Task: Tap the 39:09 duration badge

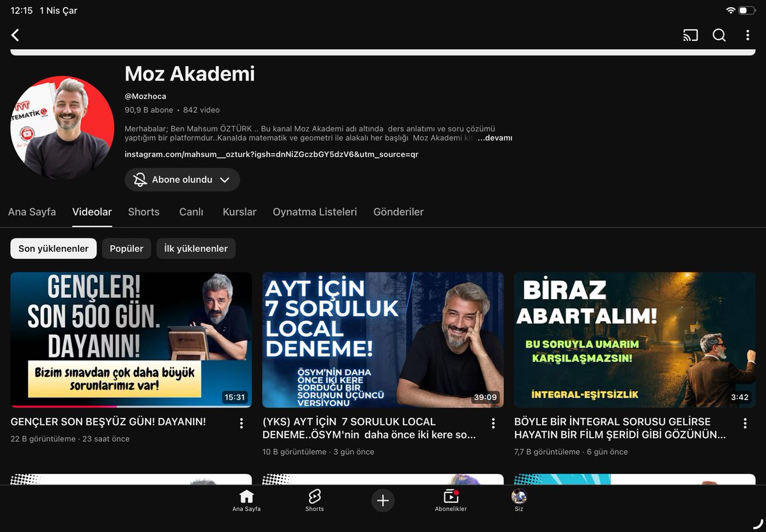Action: [x=485, y=397]
